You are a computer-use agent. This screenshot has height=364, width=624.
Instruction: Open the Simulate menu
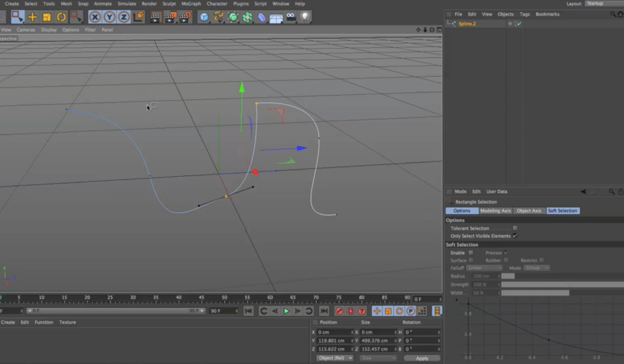point(127,4)
